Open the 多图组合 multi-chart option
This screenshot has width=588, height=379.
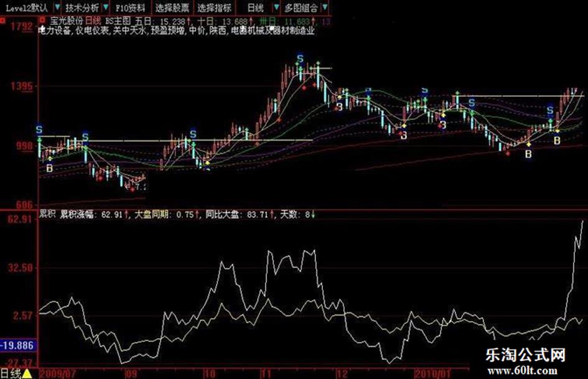(301, 7)
